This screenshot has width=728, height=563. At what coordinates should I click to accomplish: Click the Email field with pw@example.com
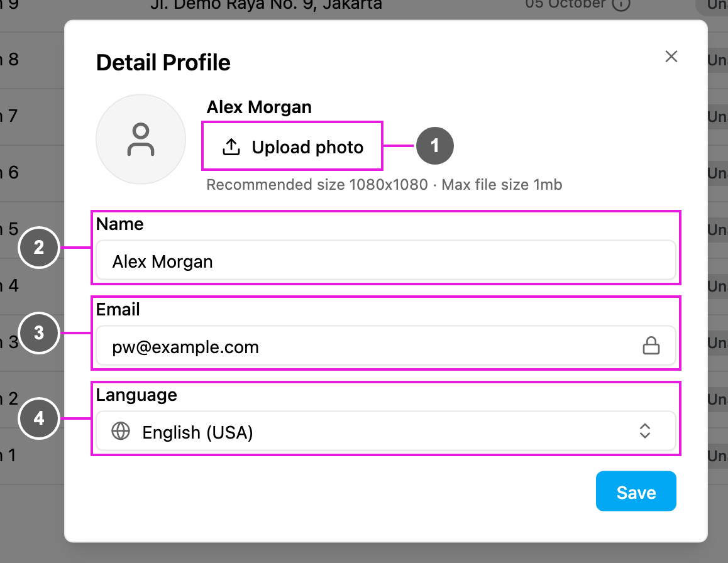[386, 346]
